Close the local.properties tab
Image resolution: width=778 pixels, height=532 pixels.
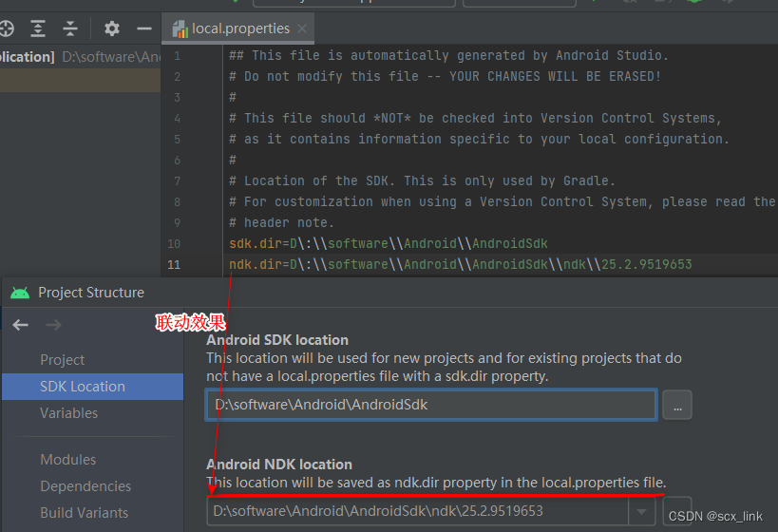coord(302,28)
